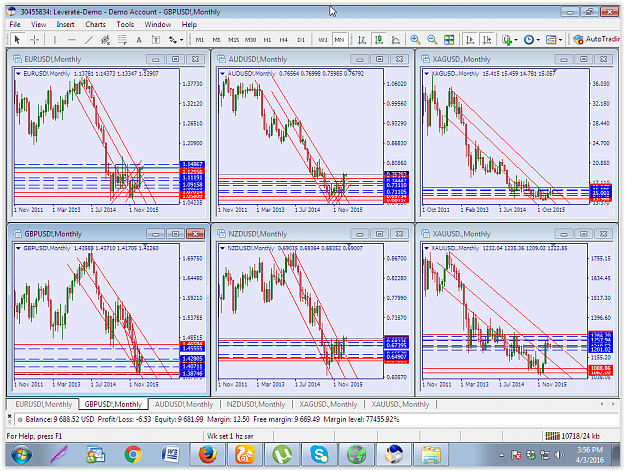The height and width of the screenshot is (471, 625).
Task: Open the file explorer folder taskbar icon
Action: pyautogui.click(x=431, y=454)
